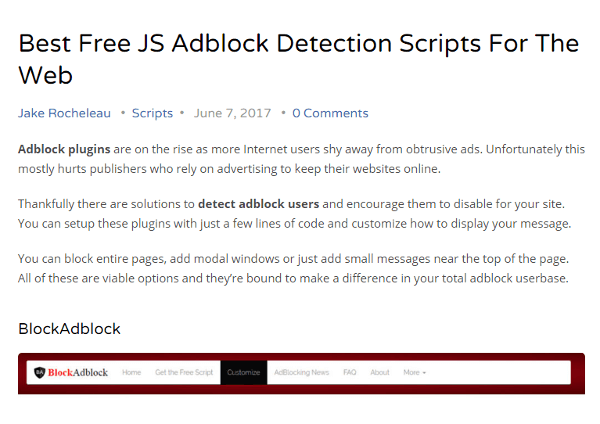Click the article title heading
The image size is (600, 424).
point(298,59)
